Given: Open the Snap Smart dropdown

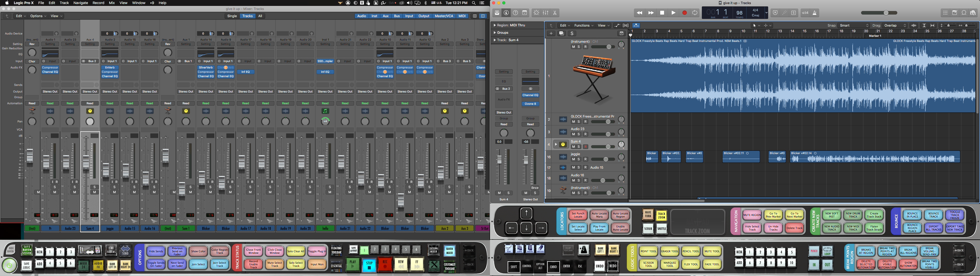Looking at the screenshot, I should [854, 26].
